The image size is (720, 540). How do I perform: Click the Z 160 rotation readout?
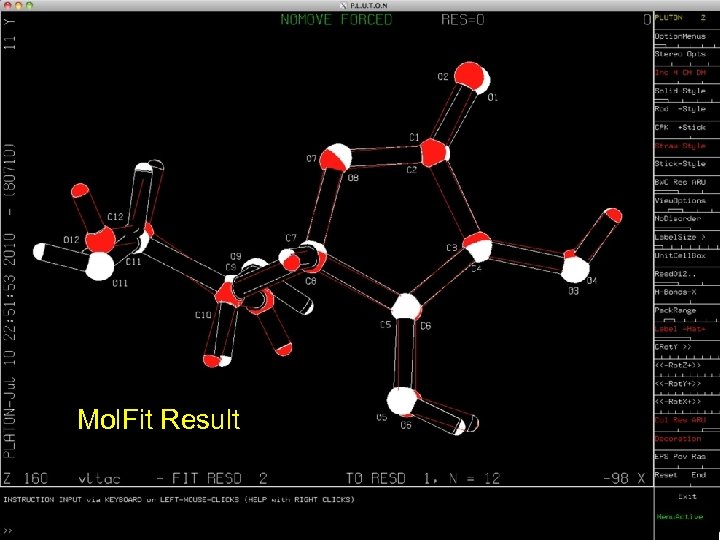pos(25,478)
